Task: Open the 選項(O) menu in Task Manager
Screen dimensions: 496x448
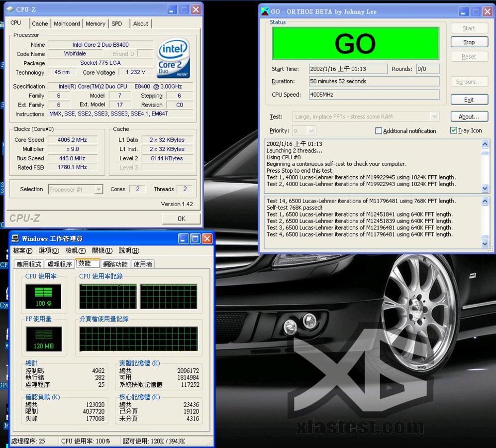Action: (x=49, y=251)
